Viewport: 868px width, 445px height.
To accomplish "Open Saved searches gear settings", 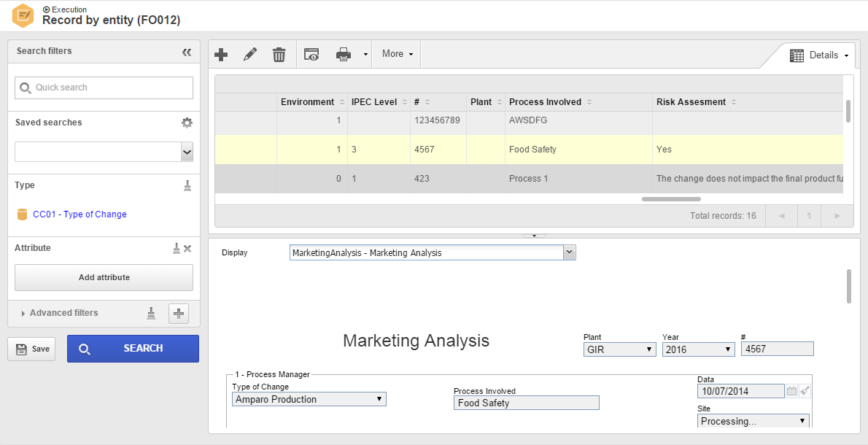I will [x=187, y=123].
